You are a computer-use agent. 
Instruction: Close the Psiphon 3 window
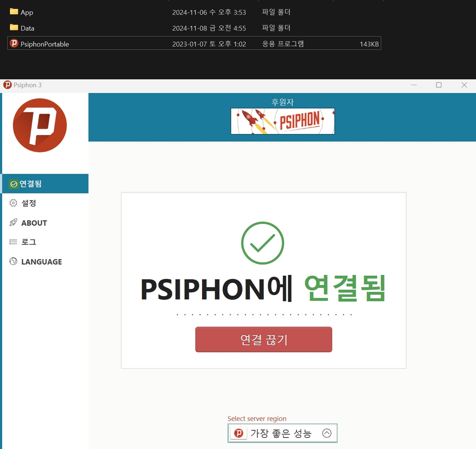pyautogui.click(x=464, y=85)
